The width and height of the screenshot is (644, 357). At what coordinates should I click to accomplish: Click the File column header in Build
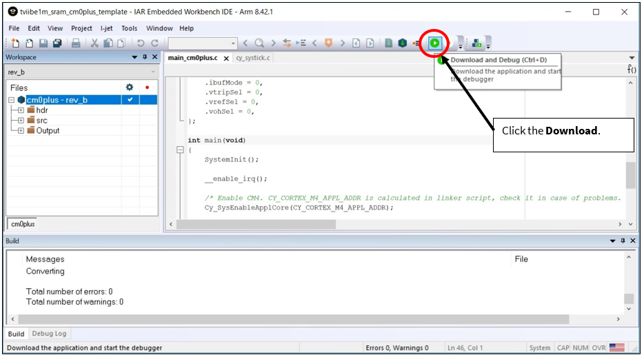click(x=521, y=259)
